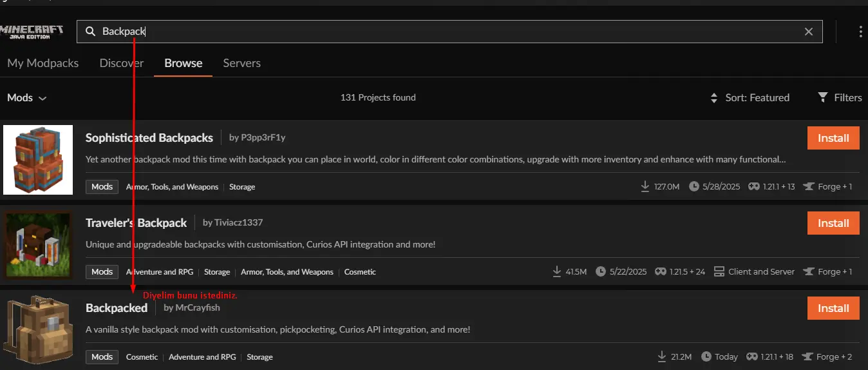
Task: Go to the Servers tab
Action: coord(241,63)
